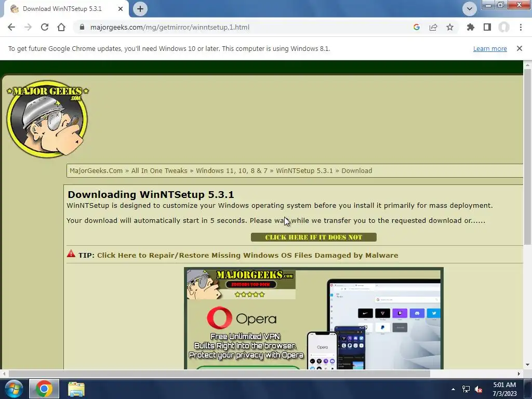Click the Opera logo in the ad
532x399 pixels.
(242, 318)
